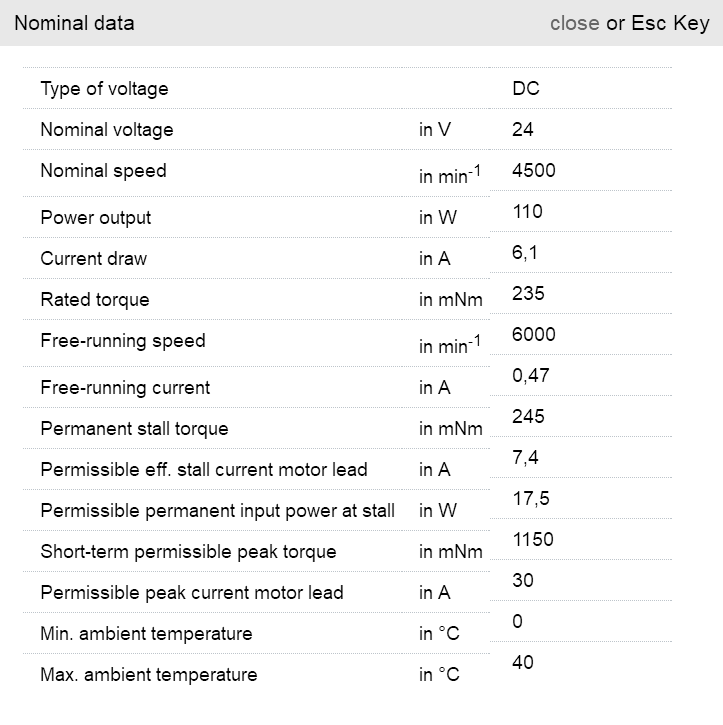This screenshot has height=725, width=723.
Task: Click the Nominal speed value 4500
Action: pyautogui.click(x=533, y=170)
